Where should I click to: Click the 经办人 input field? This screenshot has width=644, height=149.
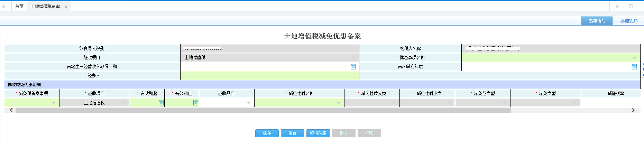click(x=270, y=76)
